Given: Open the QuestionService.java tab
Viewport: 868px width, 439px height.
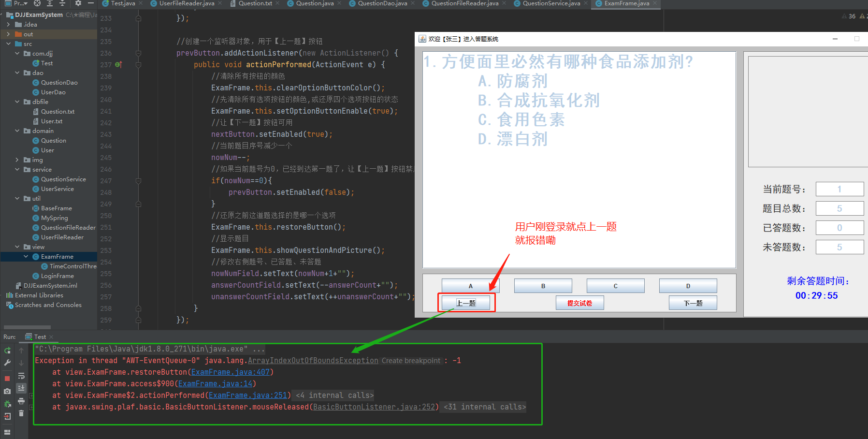Looking at the screenshot, I should 551,3.
